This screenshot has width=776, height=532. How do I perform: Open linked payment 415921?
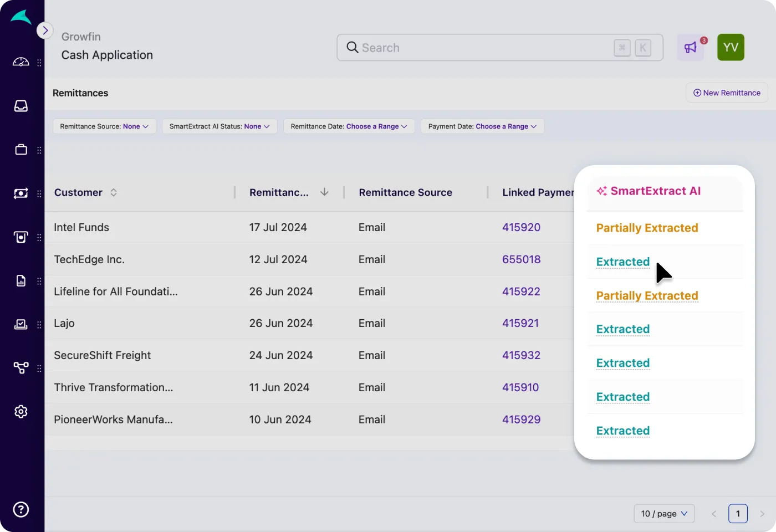pos(520,323)
